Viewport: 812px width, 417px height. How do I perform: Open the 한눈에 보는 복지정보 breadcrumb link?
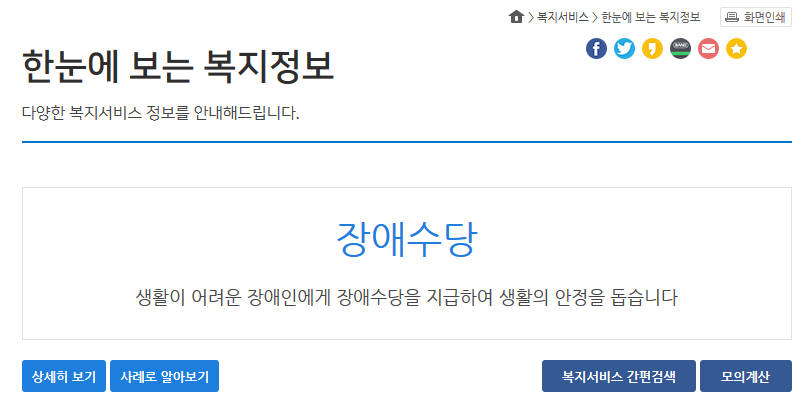tap(650, 17)
